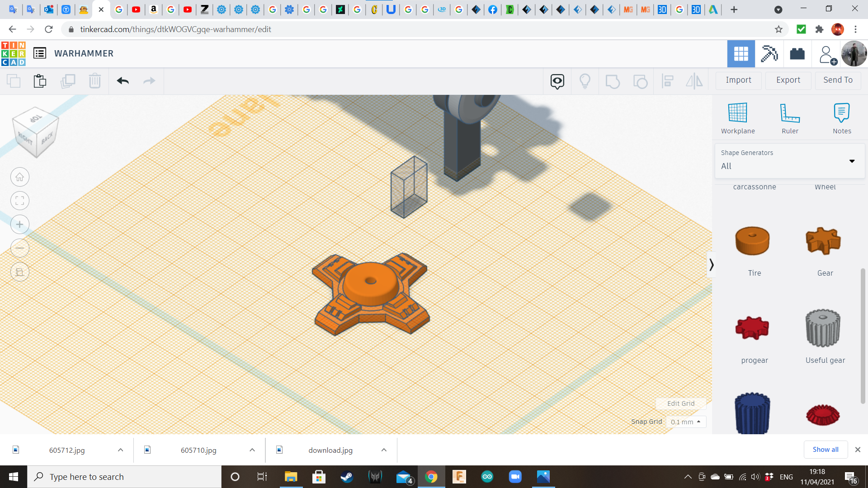Click Fit all in view icon
Screen dimensions: 868x488
tap(20, 201)
